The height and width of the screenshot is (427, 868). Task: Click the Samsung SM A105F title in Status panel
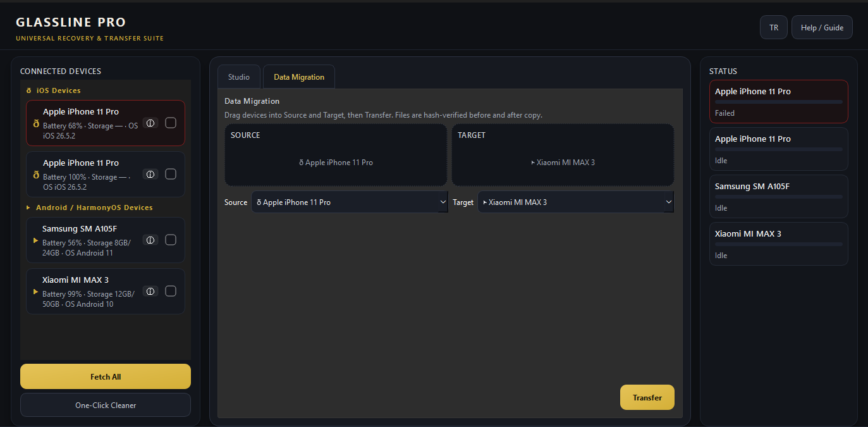click(752, 187)
